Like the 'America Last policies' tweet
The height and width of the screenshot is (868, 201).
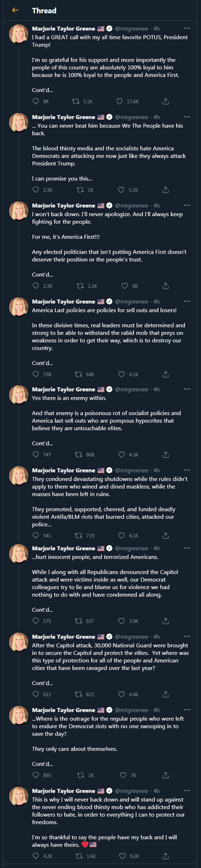pyautogui.click(x=120, y=374)
